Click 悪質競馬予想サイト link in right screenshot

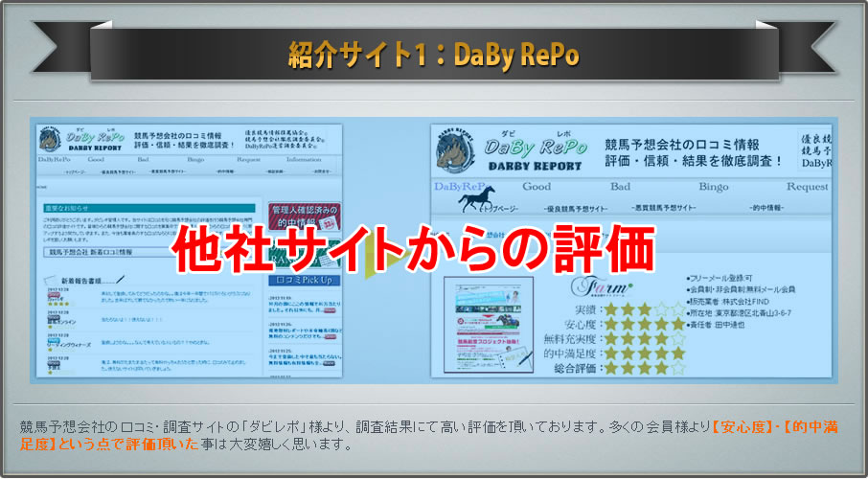pyautogui.click(x=664, y=208)
